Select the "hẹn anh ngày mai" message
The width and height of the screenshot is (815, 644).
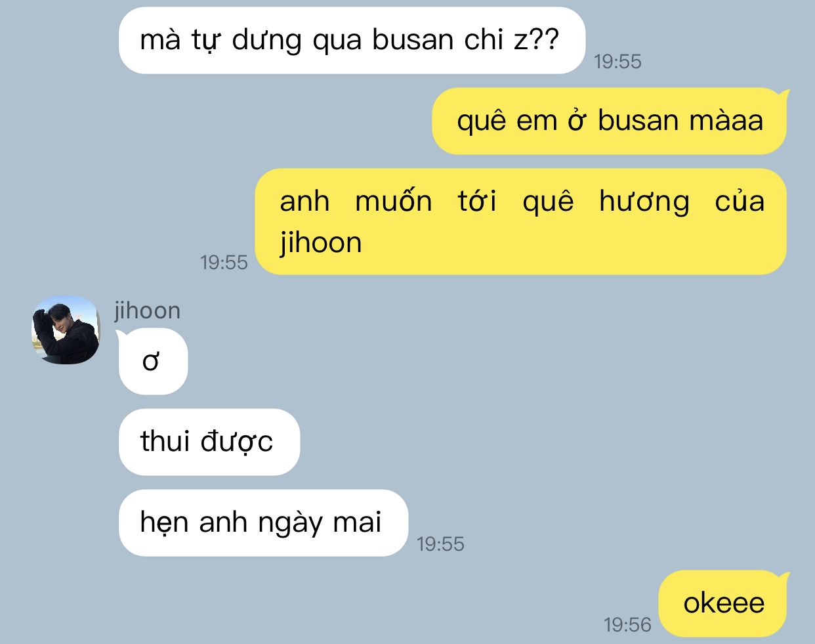click(x=263, y=523)
